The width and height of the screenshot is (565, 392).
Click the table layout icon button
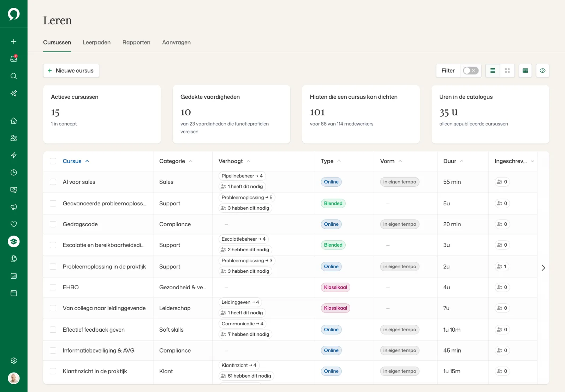pos(525,71)
